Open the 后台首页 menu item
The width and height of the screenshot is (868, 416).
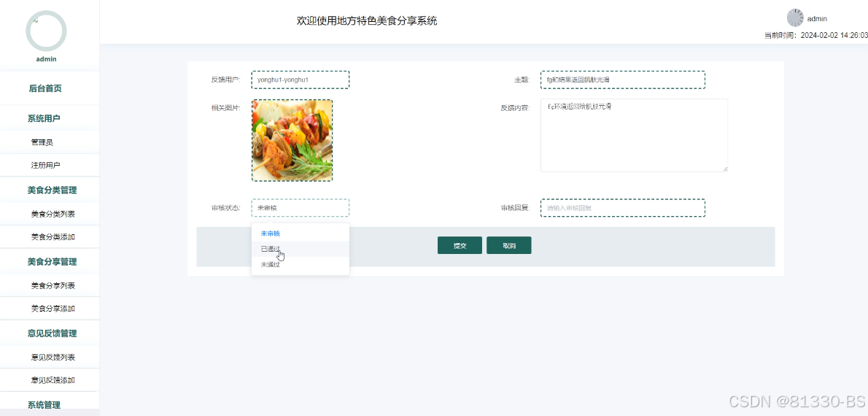[x=45, y=88]
